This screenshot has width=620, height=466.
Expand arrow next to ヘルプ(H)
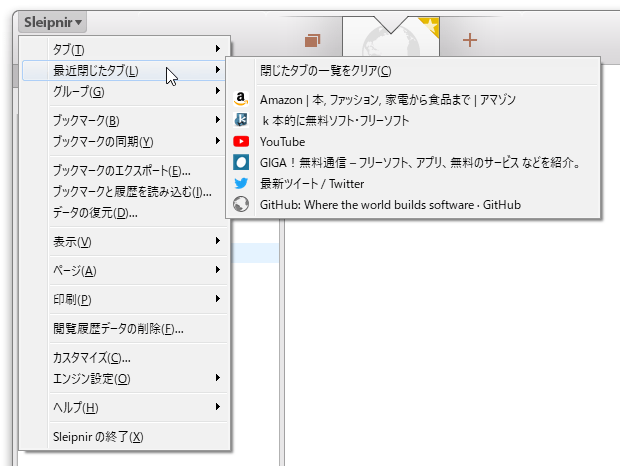(x=218, y=406)
